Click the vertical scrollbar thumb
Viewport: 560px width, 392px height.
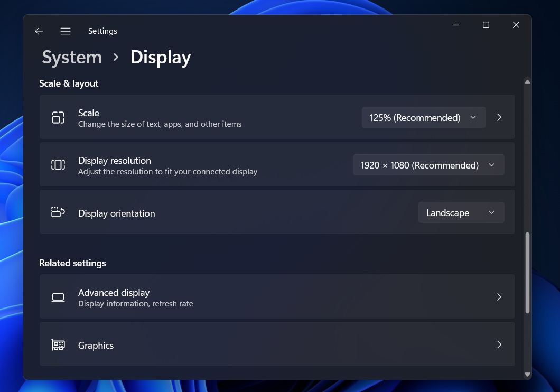(x=527, y=273)
